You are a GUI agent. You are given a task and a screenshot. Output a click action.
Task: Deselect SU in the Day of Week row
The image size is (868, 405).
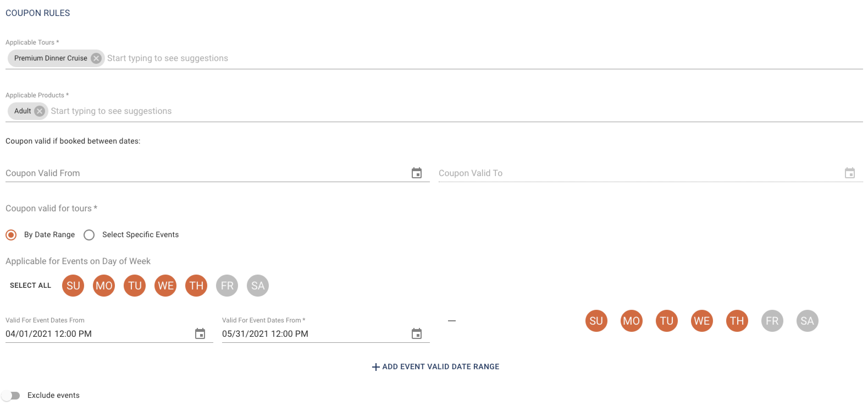coord(73,286)
